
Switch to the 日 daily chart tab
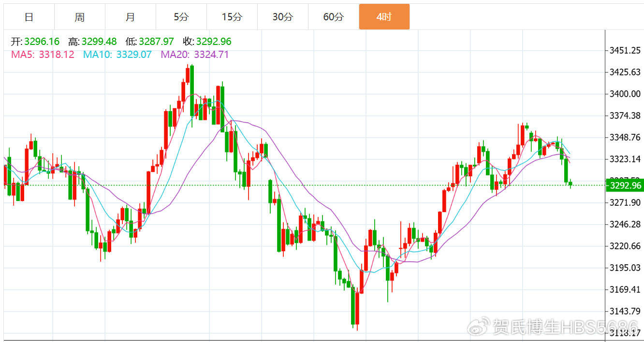pos(29,17)
